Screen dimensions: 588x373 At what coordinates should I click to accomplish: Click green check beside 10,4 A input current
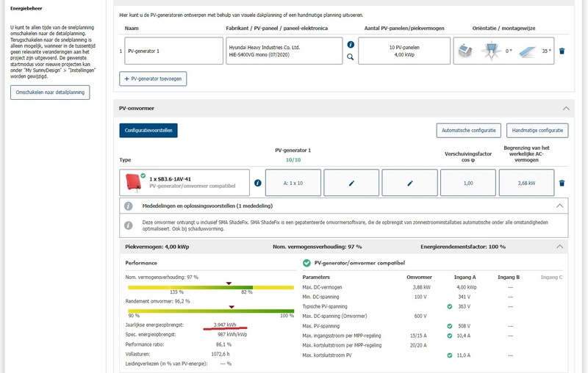(x=450, y=336)
